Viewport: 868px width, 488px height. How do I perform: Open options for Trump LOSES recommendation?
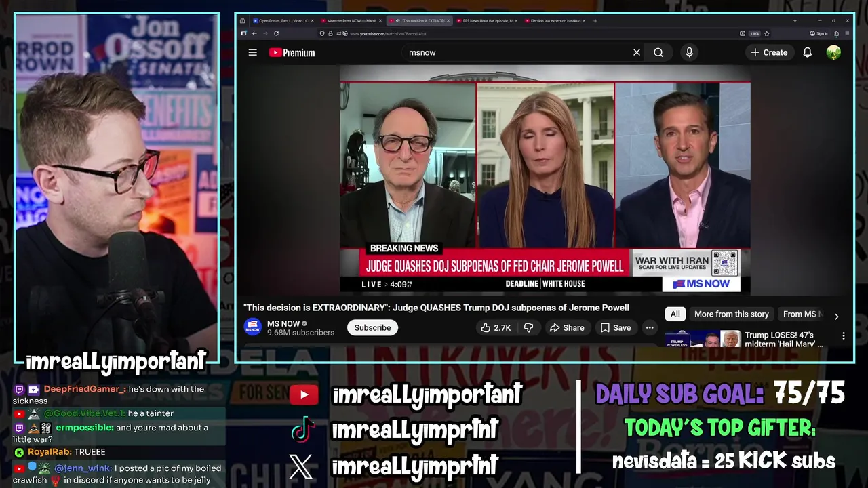[x=844, y=336]
